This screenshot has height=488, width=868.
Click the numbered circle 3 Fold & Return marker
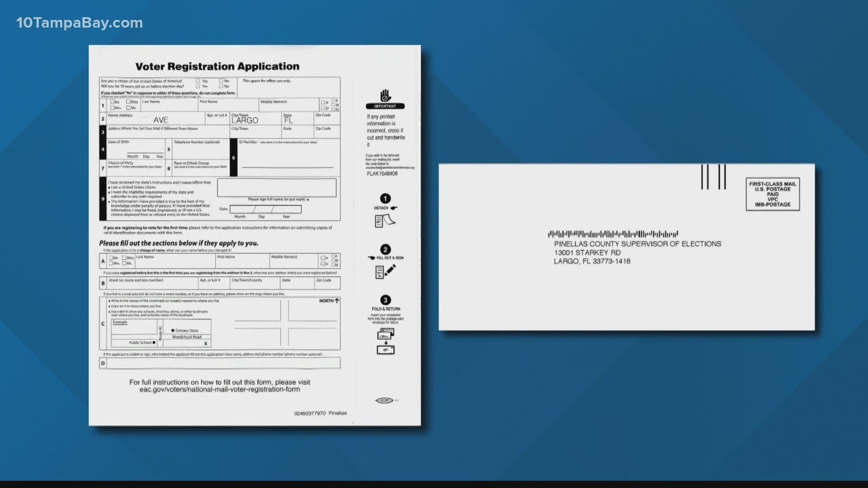(385, 300)
